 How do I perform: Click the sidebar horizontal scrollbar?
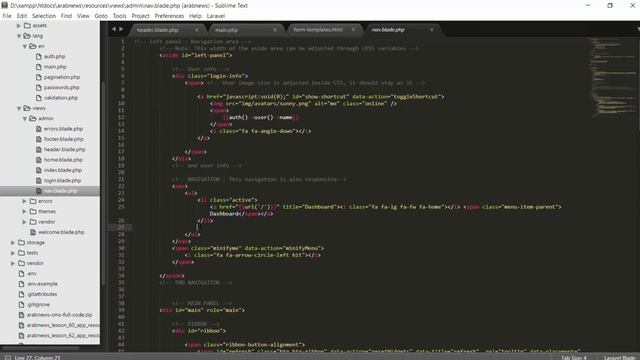click(x=41, y=348)
